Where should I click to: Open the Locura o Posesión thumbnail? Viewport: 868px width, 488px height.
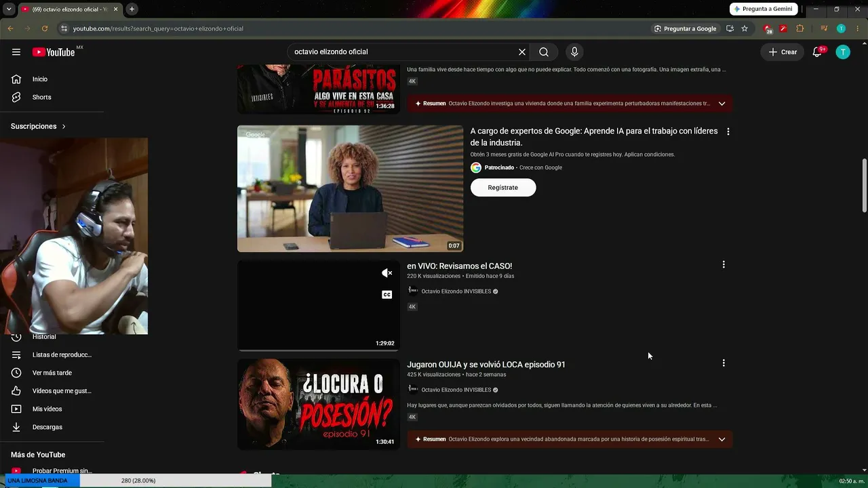pos(318,405)
